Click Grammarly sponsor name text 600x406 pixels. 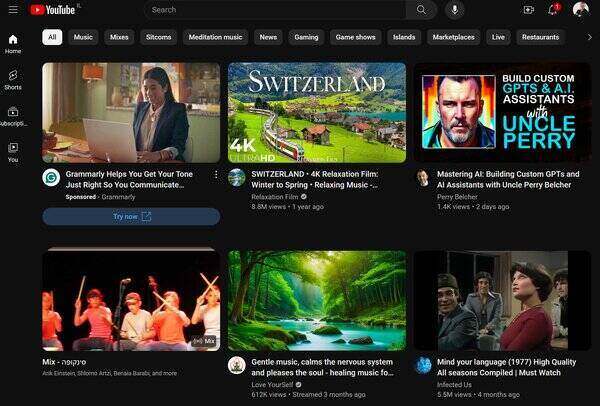(x=118, y=197)
